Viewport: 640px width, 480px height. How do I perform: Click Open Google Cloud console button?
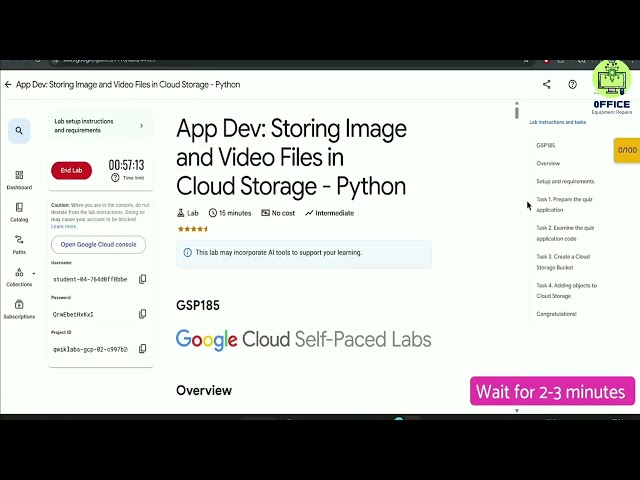[x=98, y=244]
